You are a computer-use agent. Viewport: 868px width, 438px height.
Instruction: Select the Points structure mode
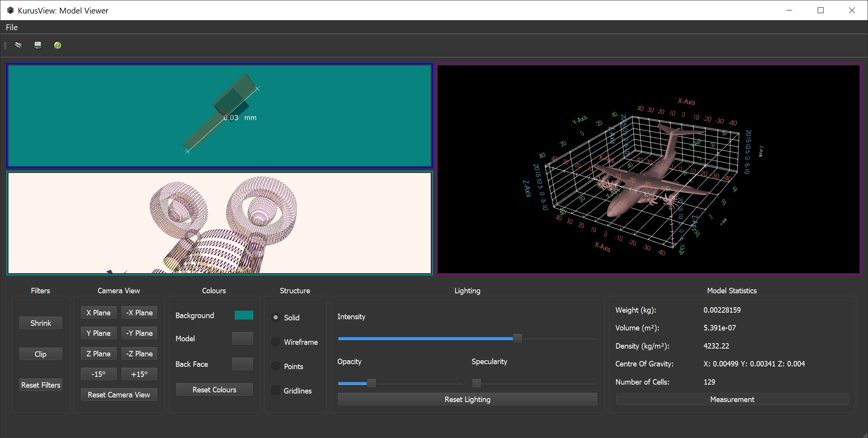[275, 366]
